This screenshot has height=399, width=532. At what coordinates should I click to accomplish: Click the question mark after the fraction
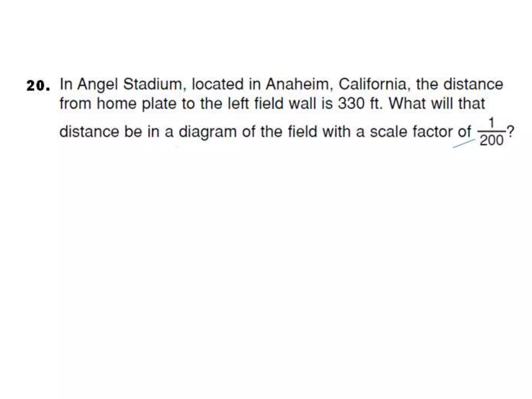coord(510,131)
